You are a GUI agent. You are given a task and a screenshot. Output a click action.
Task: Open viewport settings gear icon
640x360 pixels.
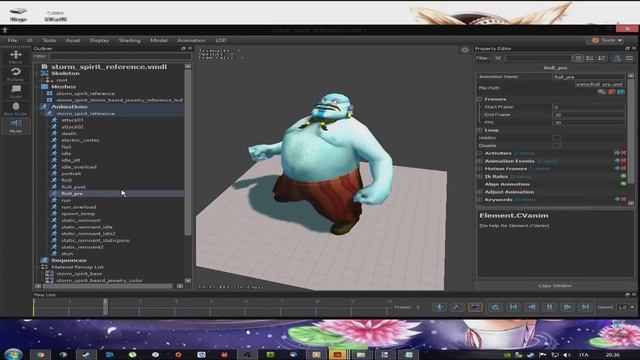pyautogui.click(x=465, y=50)
